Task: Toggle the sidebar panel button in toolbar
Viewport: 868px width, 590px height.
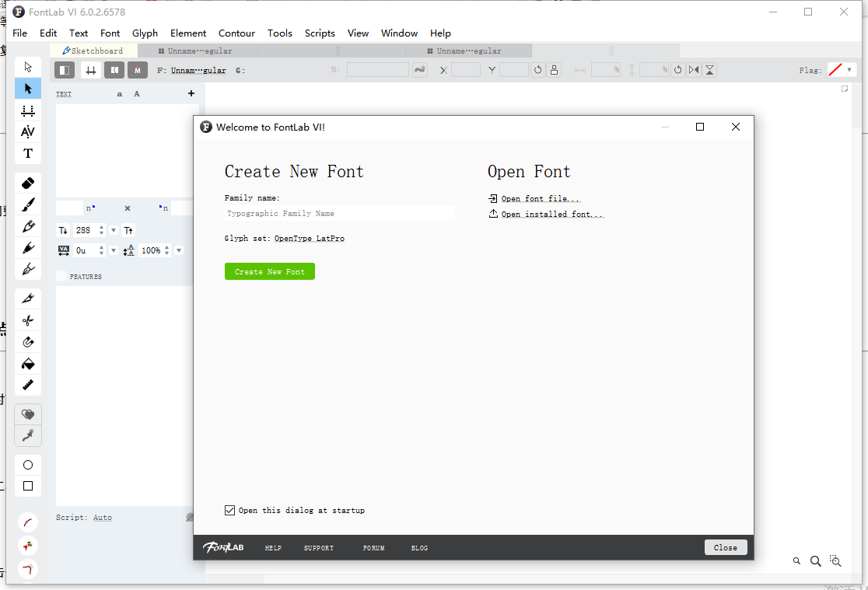Action: tap(65, 70)
